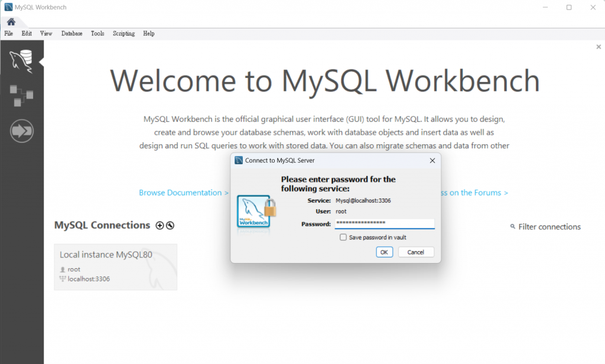
Task: Click the dialog title bar icon
Action: click(239, 160)
